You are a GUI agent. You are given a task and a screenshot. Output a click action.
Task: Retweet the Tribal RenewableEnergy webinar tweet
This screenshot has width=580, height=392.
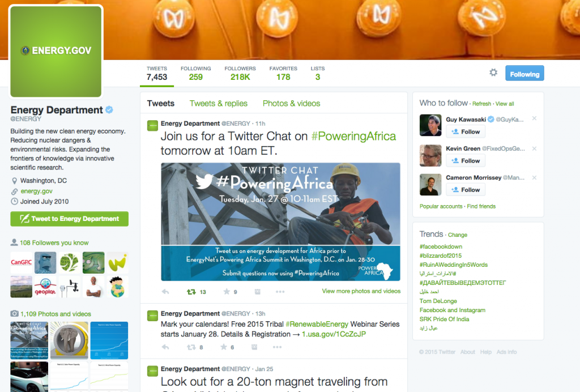191,347
